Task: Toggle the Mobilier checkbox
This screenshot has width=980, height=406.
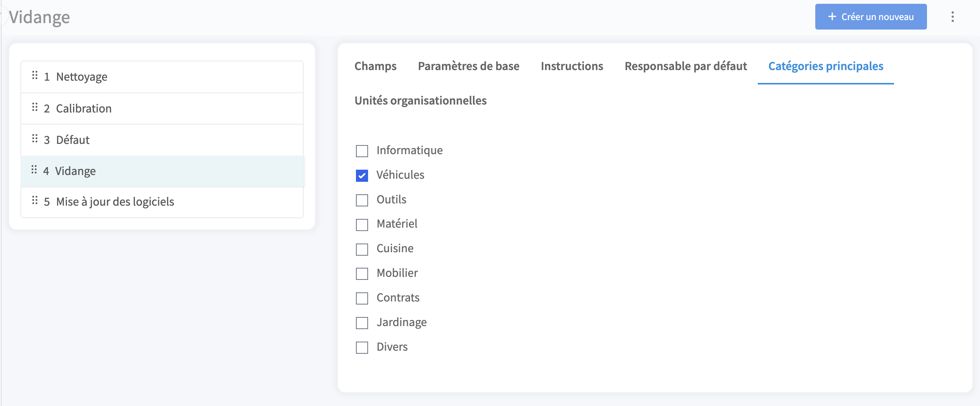Action: point(362,273)
